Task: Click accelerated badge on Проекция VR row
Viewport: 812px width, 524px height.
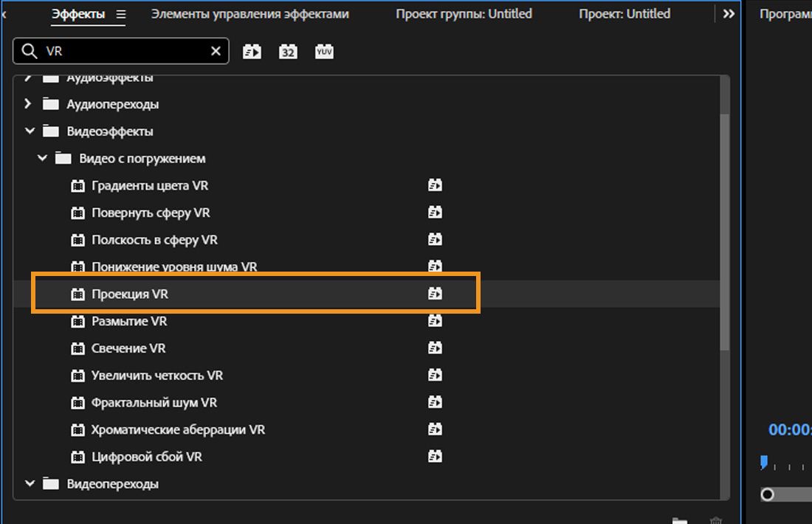Action: pyautogui.click(x=435, y=294)
